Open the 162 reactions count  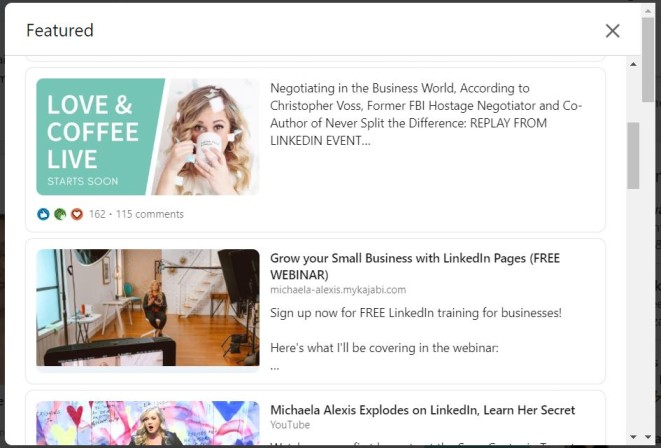(97, 214)
